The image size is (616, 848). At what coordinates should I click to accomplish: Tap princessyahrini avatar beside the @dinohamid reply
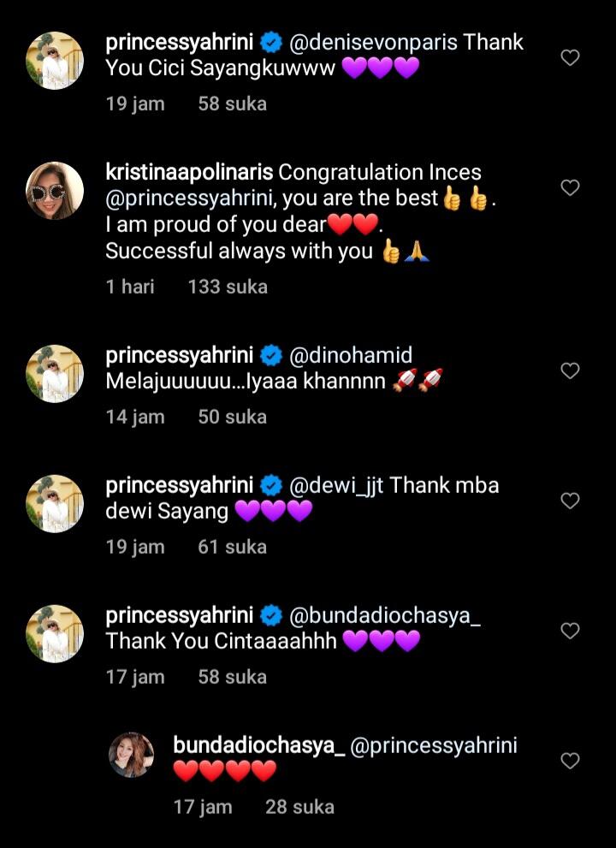tap(55, 374)
